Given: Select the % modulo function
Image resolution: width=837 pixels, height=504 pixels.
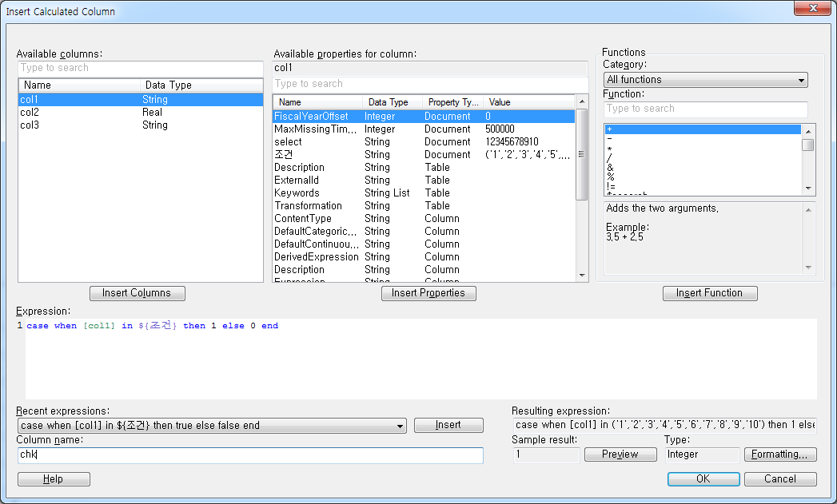Looking at the screenshot, I should tap(703, 177).
